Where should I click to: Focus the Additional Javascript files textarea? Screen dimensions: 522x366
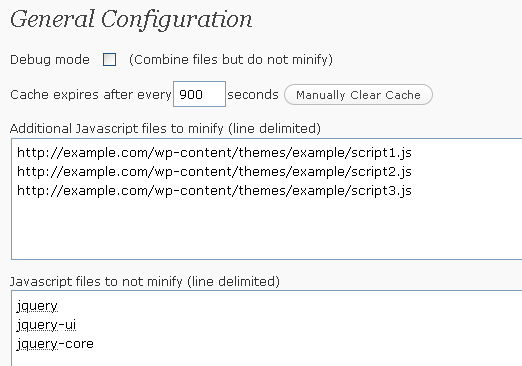(x=267, y=199)
